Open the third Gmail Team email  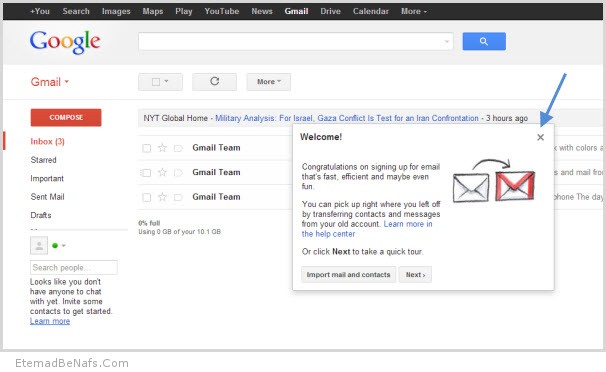point(216,197)
